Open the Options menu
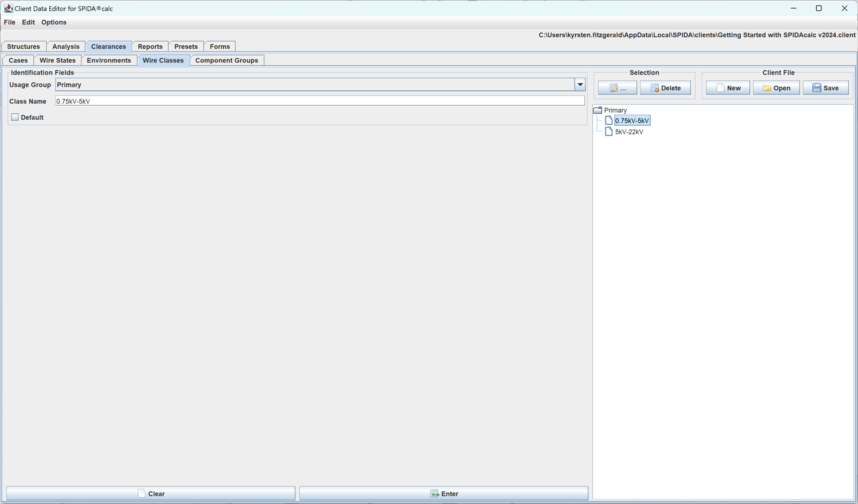This screenshot has width=858, height=504. [54, 22]
